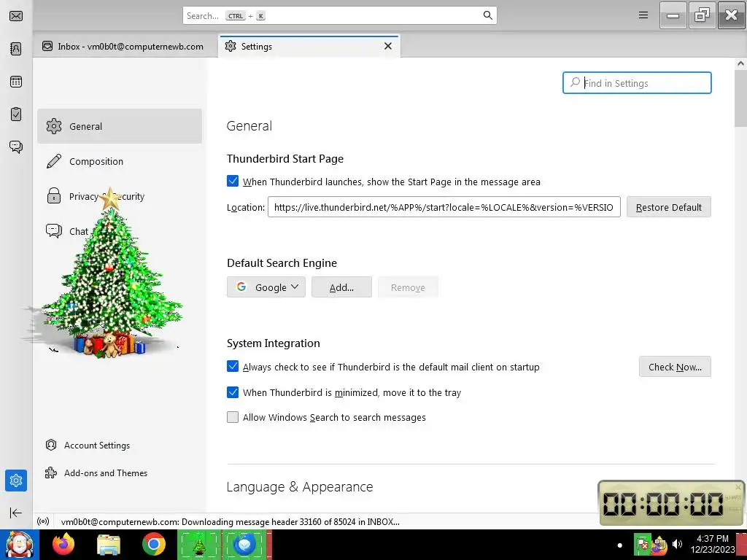
Task: Select Privacy & Security settings category
Action: click(x=120, y=196)
